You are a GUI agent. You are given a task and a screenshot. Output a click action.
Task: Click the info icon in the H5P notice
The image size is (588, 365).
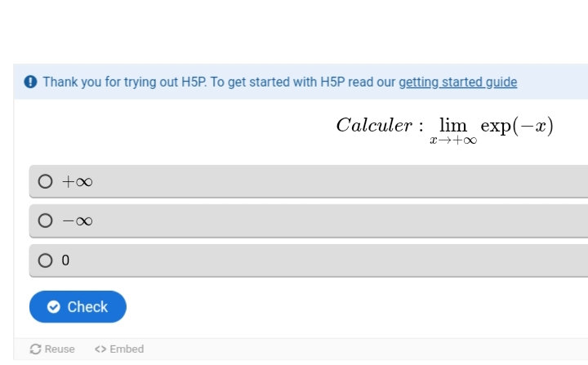coord(31,82)
